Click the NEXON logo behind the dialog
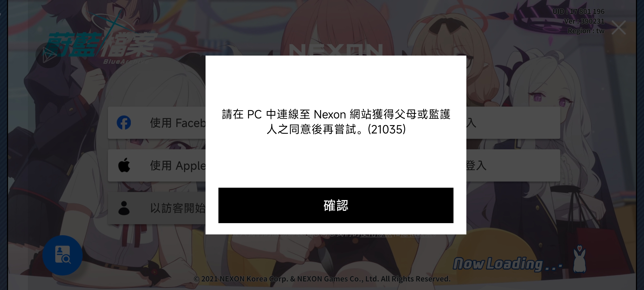Screen dimensions: 644x290 336,50
